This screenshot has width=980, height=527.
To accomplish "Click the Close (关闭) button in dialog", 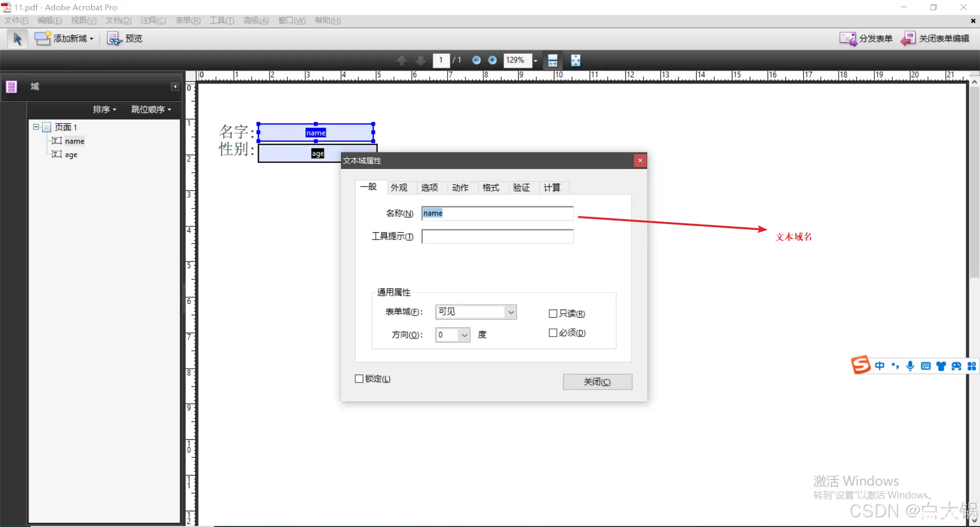I will [598, 382].
